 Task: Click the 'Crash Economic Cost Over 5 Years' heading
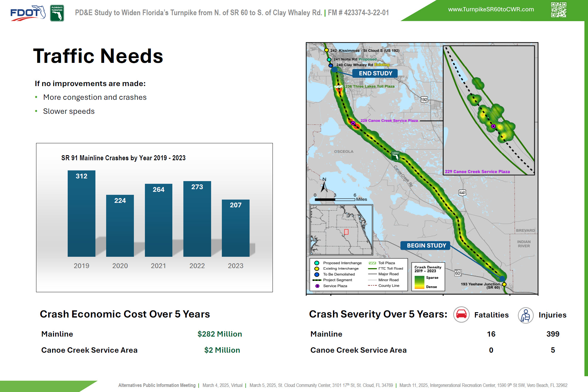125,314
